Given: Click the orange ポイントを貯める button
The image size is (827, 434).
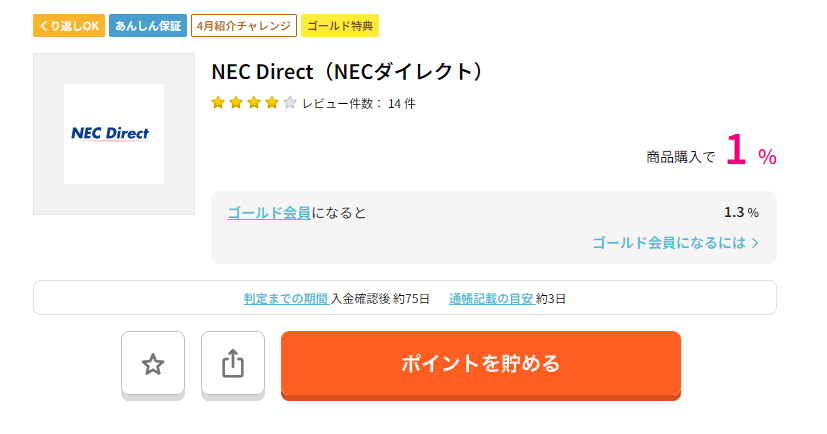Looking at the screenshot, I should click(x=480, y=364).
